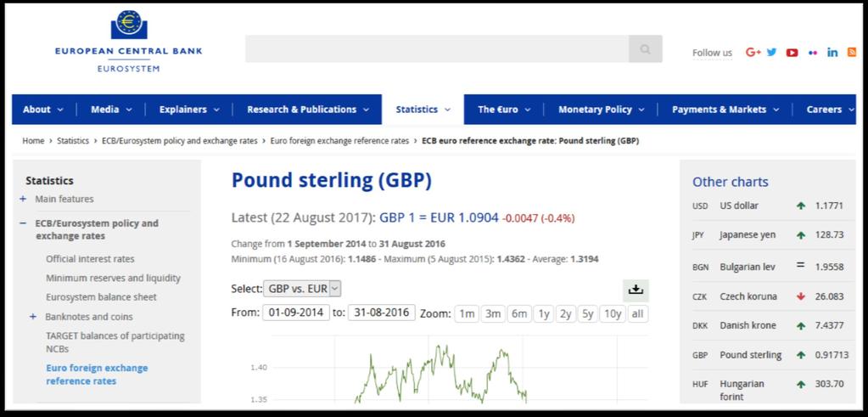868x417 pixels.
Task: Open the Payments & Markets menu
Action: point(725,109)
